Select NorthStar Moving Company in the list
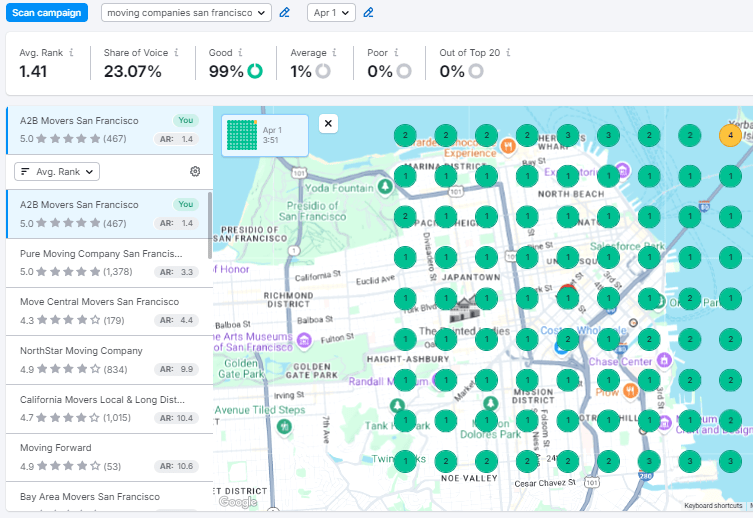753x518 pixels. click(x=109, y=360)
